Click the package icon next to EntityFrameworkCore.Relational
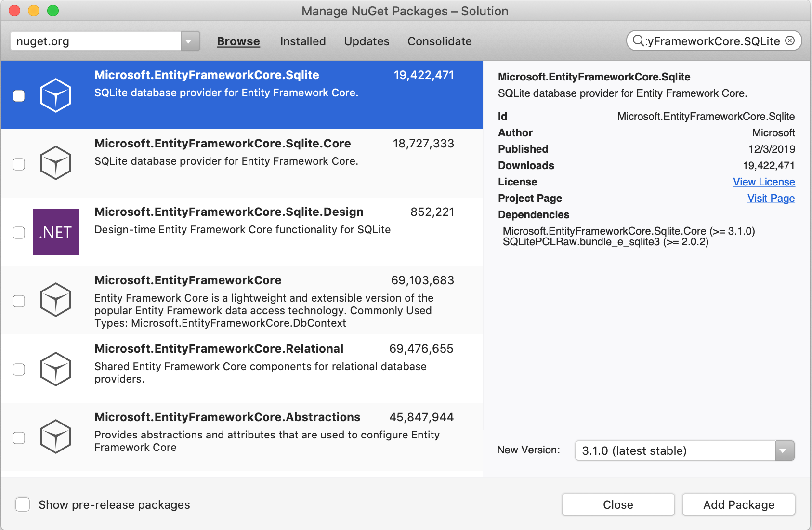The width and height of the screenshot is (812, 530). click(56, 369)
